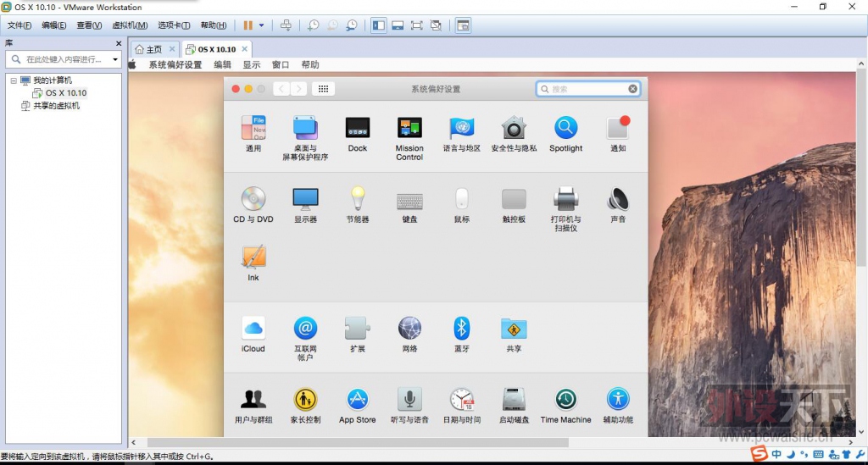
Task: Click the System Preferences search field
Action: [588, 88]
